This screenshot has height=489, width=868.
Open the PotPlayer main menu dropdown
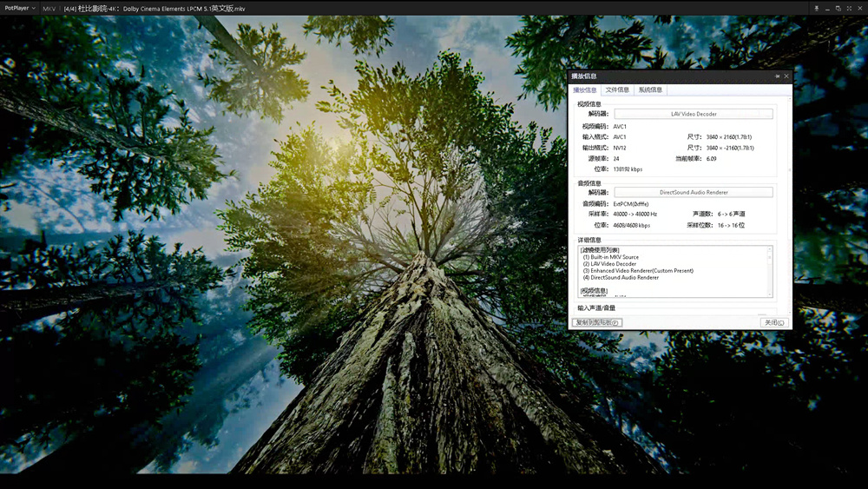coord(20,9)
